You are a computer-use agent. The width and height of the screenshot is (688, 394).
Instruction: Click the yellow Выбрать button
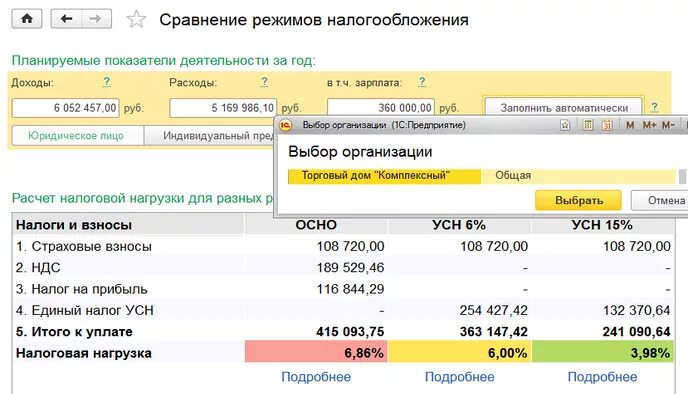tap(578, 201)
